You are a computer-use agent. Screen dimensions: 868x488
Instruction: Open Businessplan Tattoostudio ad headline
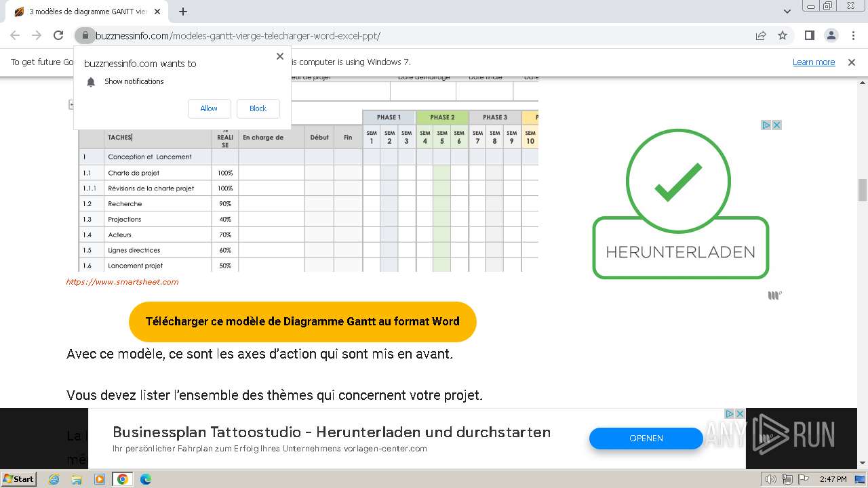pyautogui.click(x=332, y=432)
